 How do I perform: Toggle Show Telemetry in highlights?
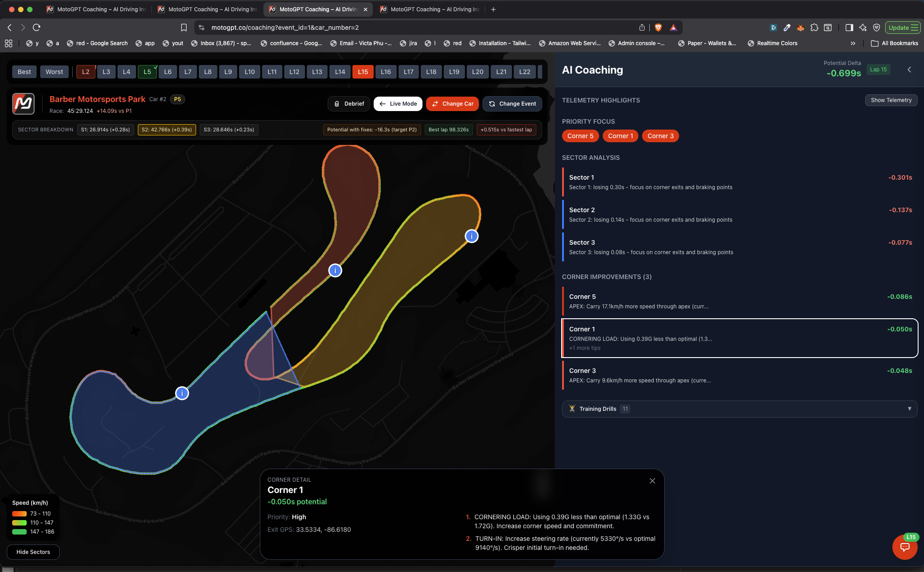pos(891,100)
